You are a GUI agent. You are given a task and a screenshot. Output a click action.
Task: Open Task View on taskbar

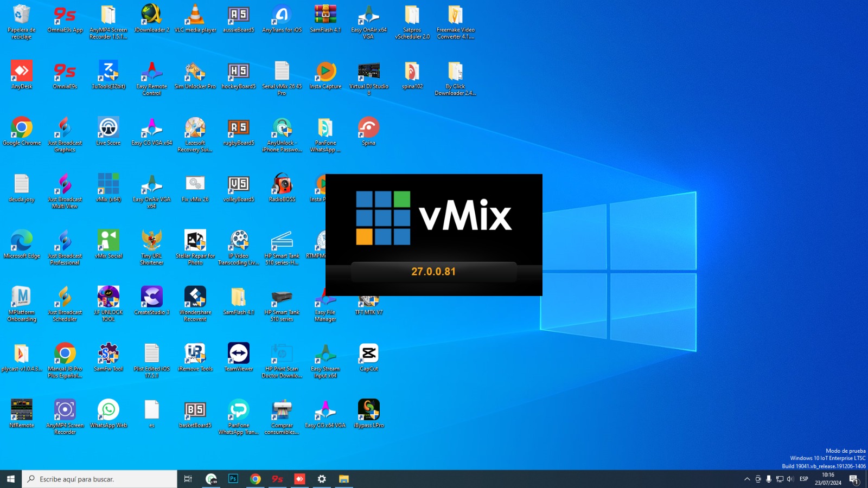pyautogui.click(x=188, y=479)
